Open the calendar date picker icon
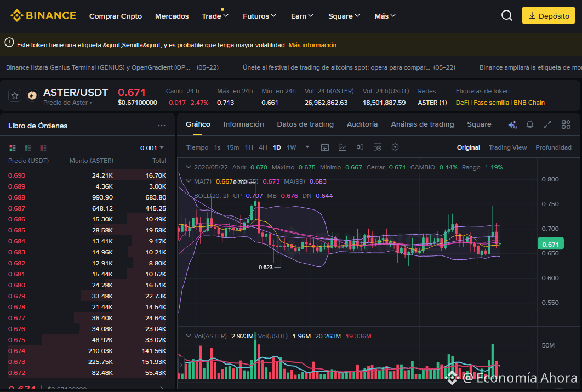582x392 pixels. click(325, 147)
